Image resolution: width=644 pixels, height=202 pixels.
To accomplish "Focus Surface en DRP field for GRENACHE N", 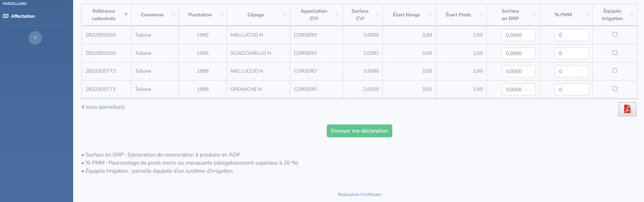I will pyautogui.click(x=518, y=89).
